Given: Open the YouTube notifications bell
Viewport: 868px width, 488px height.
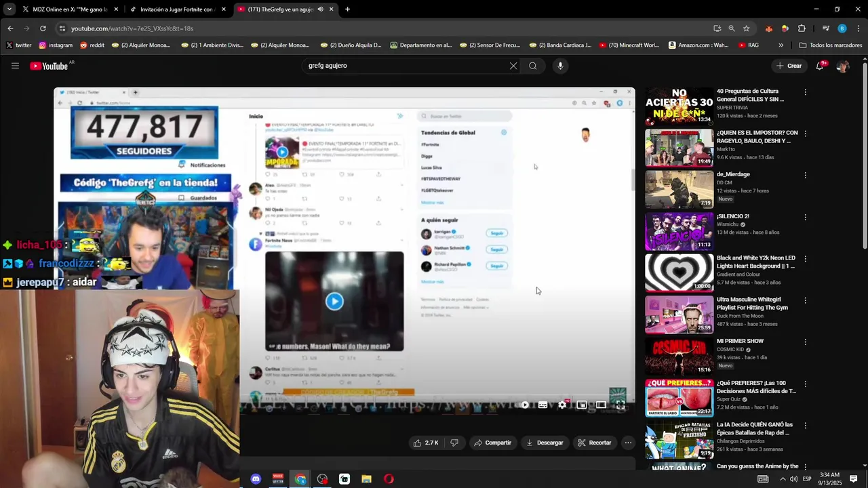Looking at the screenshot, I should pyautogui.click(x=820, y=66).
